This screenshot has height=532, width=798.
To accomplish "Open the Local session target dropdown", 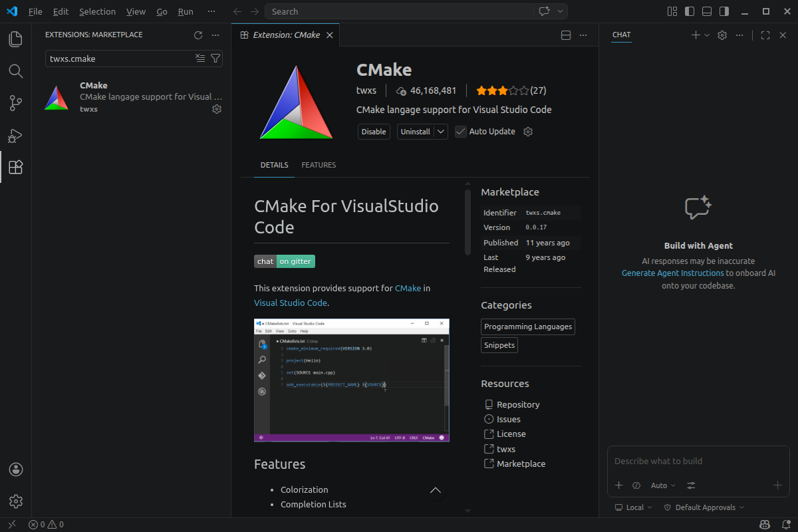I will (x=634, y=507).
